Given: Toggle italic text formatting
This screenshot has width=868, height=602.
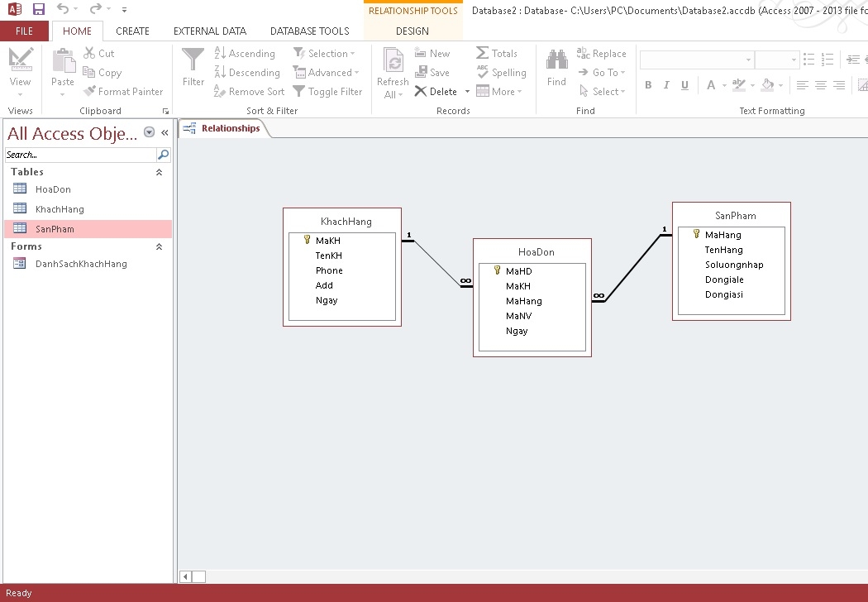Looking at the screenshot, I should click(666, 85).
